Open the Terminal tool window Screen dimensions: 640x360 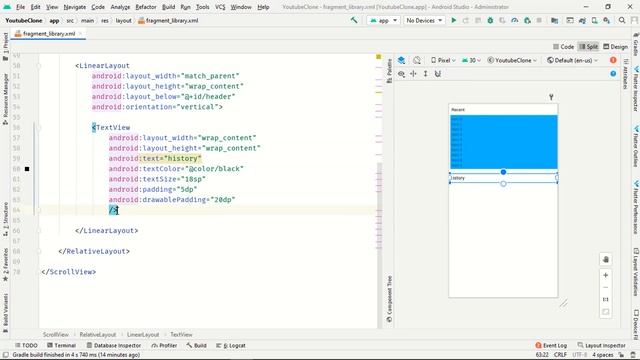tap(61, 345)
